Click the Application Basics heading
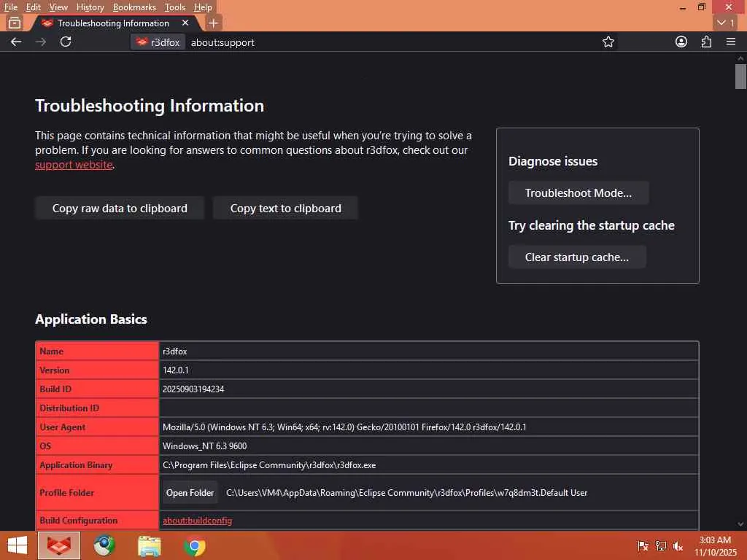Viewport: 747px width, 560px height. point(91,319)
